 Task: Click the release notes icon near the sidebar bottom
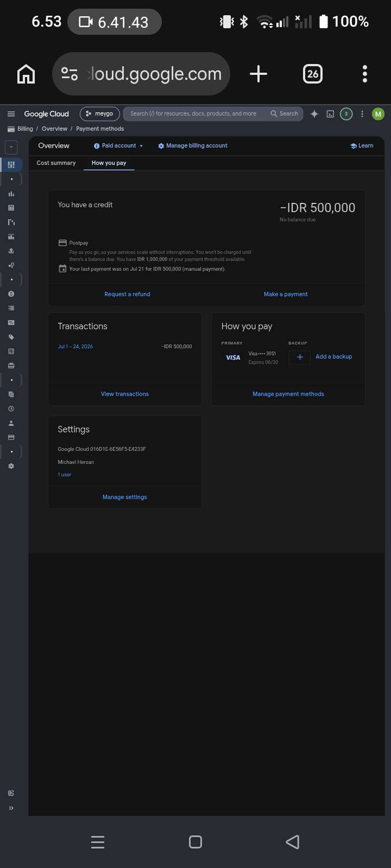[11, 793]
